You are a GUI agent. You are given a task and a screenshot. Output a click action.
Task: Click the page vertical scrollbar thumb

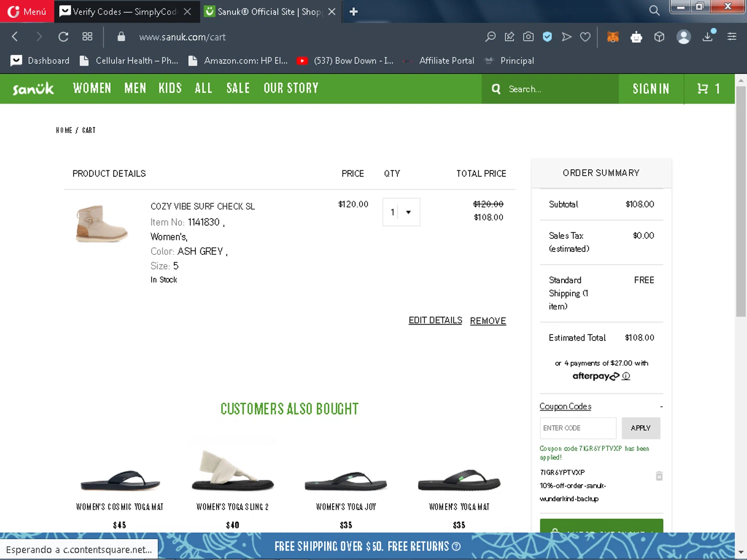(x=741, y=202)
